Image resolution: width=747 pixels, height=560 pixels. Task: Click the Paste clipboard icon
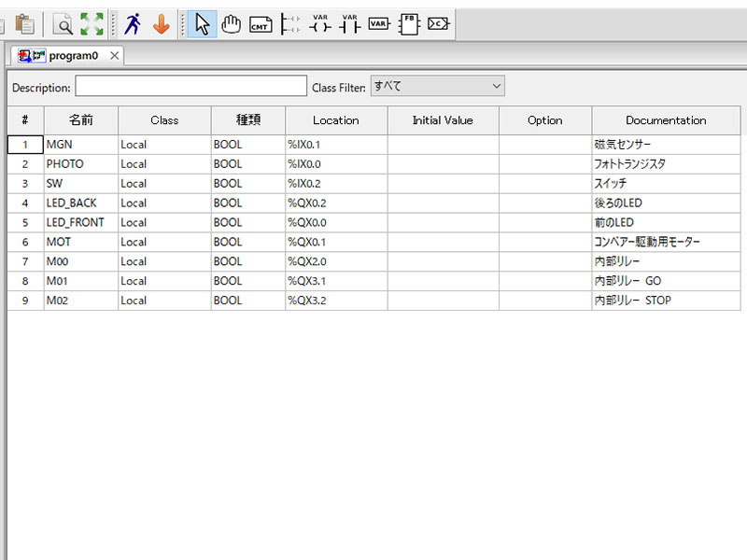pos(25,24)
